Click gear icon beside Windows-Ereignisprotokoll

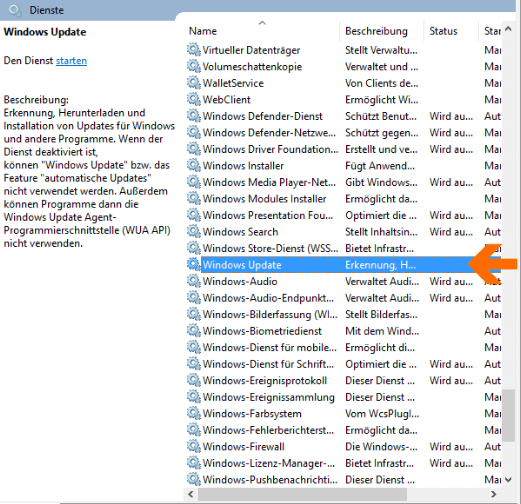193,380
